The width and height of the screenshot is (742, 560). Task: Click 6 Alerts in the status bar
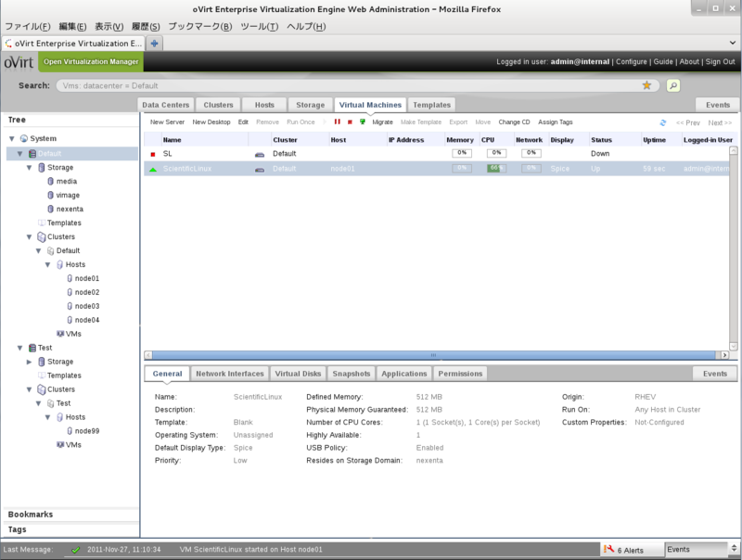click(630, 550)
